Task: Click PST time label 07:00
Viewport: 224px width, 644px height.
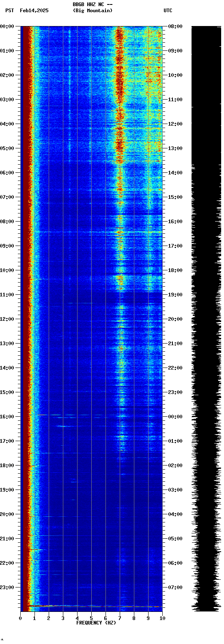Action: (7, 197)
